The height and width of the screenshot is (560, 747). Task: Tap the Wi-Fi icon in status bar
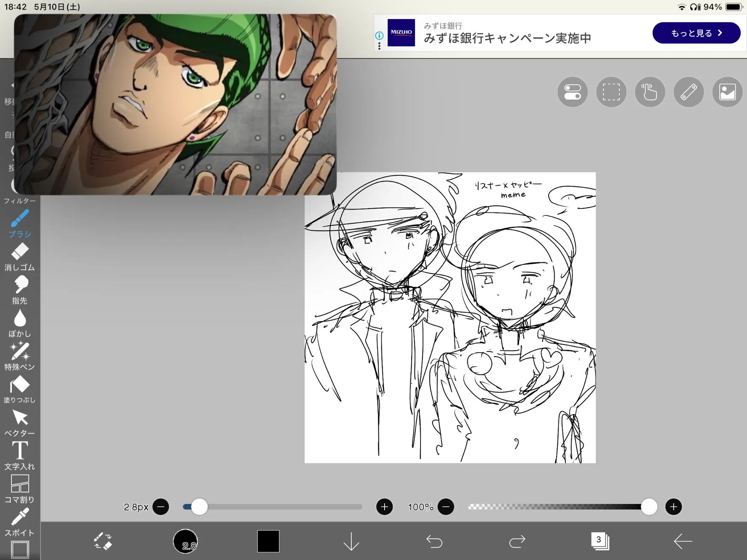pos(681,7)
